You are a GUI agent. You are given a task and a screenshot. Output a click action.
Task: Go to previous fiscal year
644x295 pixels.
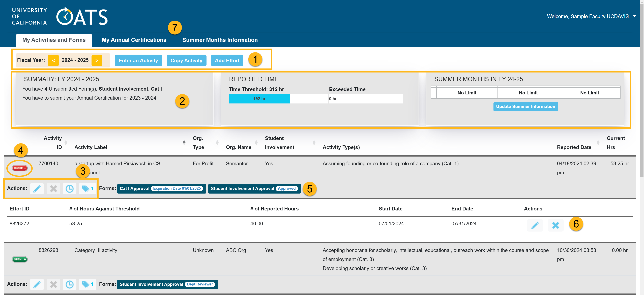(53, 60)
